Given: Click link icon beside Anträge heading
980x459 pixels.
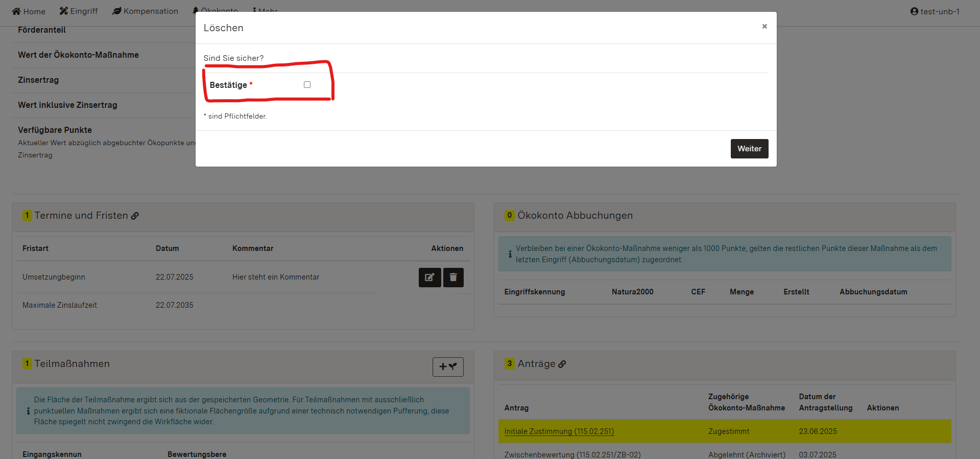Looking at the screenshot, I should tap(562, 364).
